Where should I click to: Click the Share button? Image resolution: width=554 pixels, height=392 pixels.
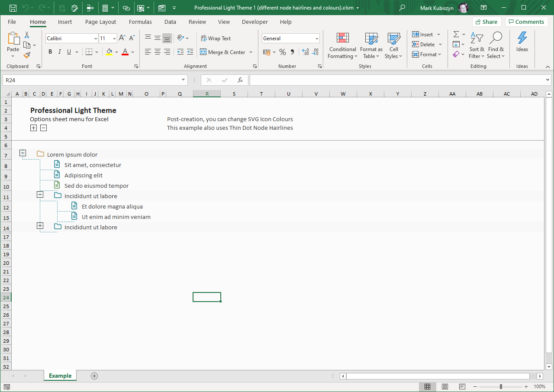pyautogui.click(x=486, y=22)
